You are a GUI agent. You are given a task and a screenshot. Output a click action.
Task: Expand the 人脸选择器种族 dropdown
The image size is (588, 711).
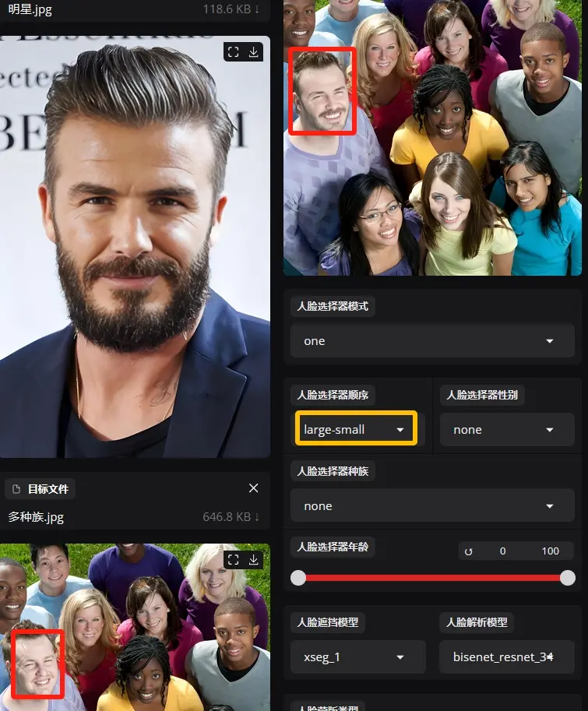(x=432, y=506)
